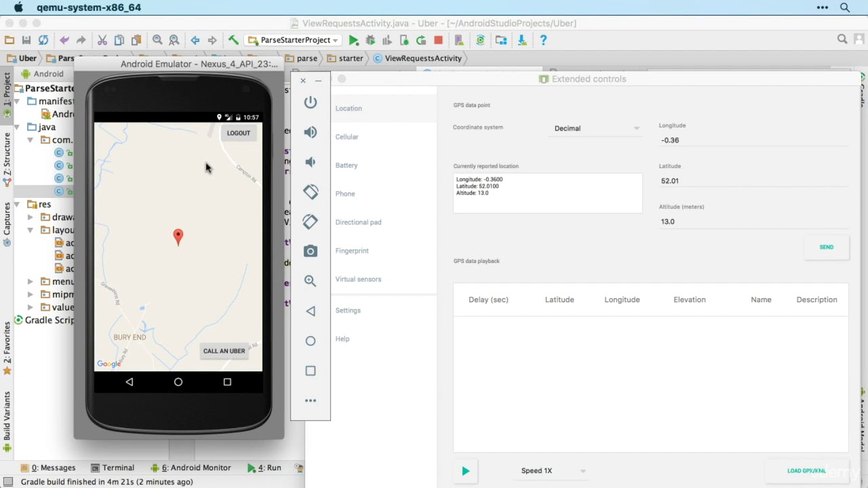Expand the menu folder in the project tree
Screen dimensions: 868x488
(31, 281)
